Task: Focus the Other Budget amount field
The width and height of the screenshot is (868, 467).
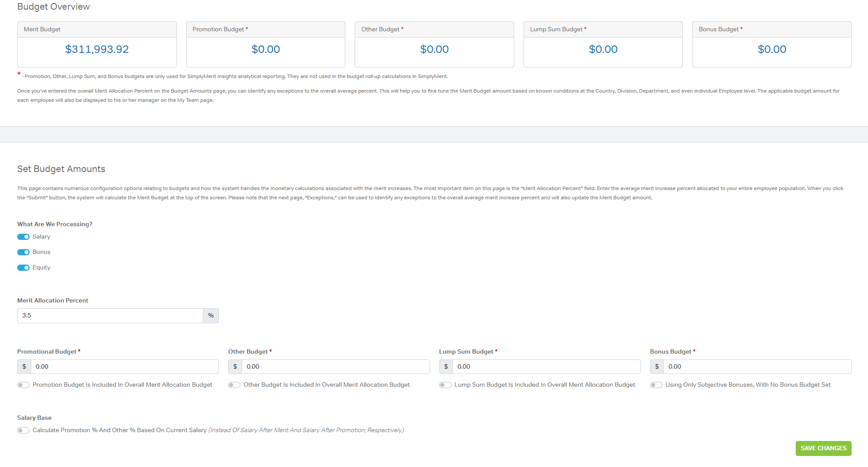Action: coord(335,367)
